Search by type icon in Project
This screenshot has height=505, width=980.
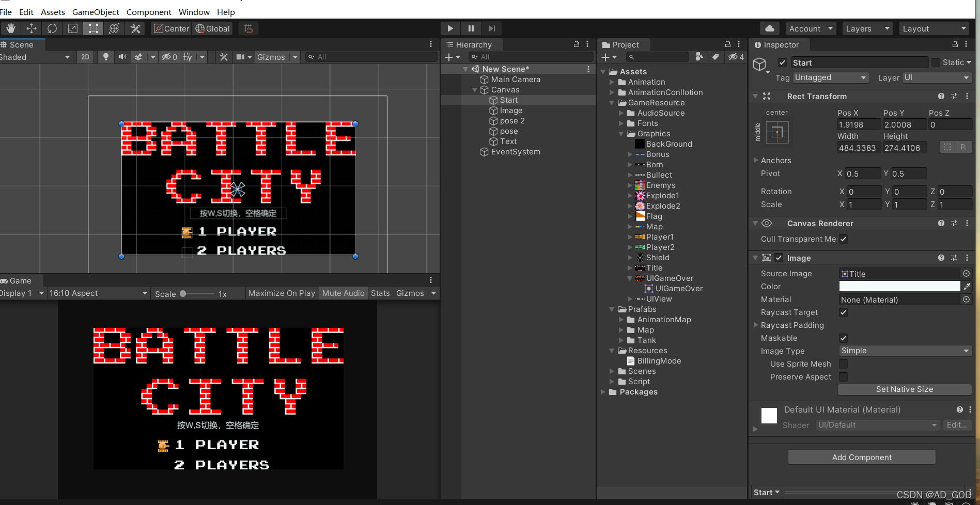699,57
